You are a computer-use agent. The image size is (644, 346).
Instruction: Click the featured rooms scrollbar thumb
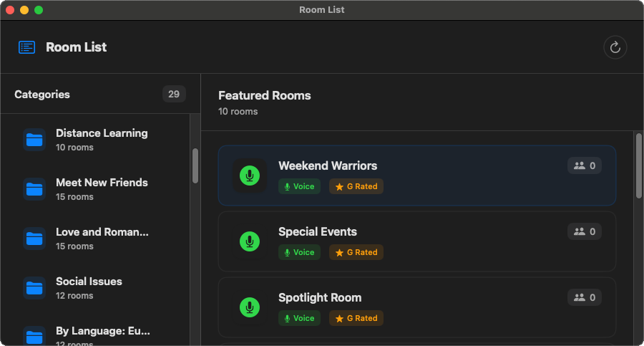[639, 165]
